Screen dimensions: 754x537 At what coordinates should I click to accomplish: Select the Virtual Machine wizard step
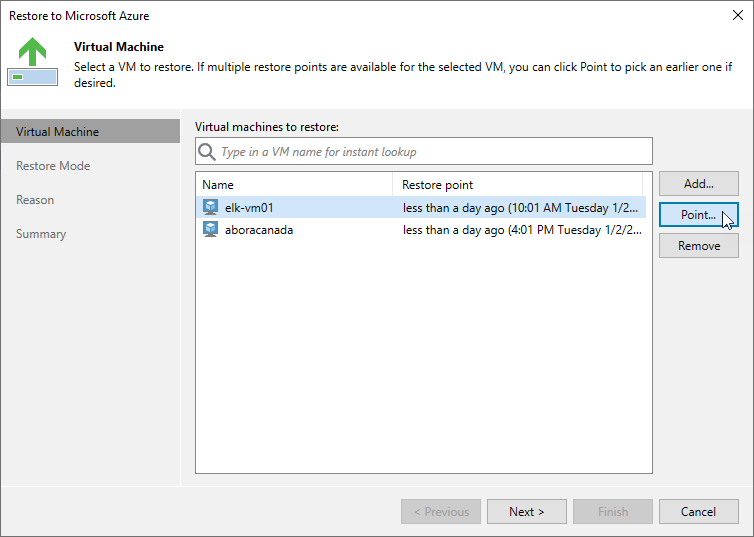(x=57, y=132)
